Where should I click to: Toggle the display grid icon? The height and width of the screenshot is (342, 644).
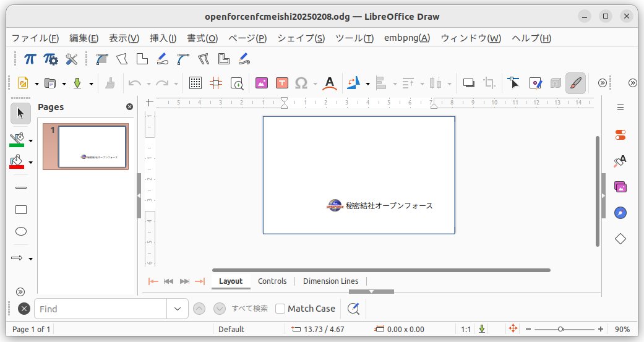coord(195,83)
